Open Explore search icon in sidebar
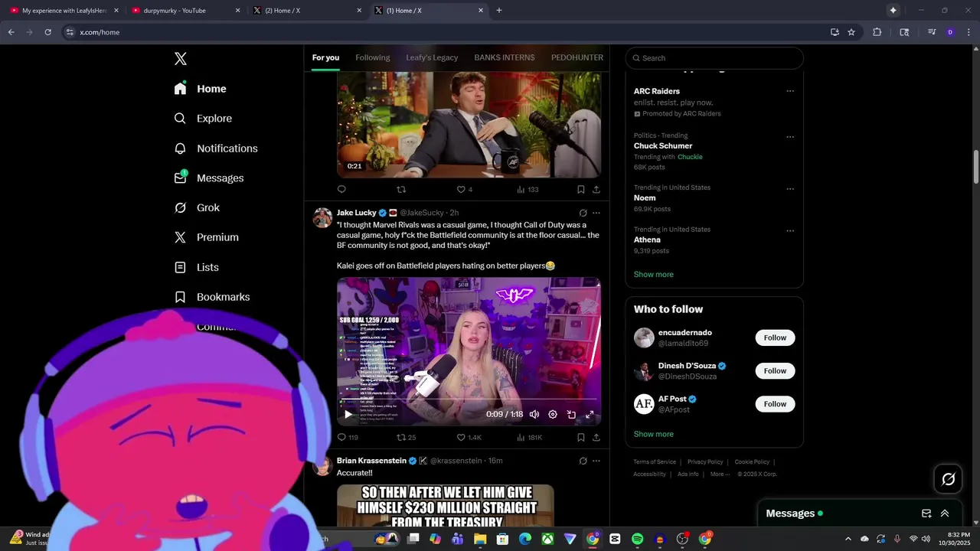Image resolution: width=980 pixels, height=551 pixels. [x=180, y=119]
